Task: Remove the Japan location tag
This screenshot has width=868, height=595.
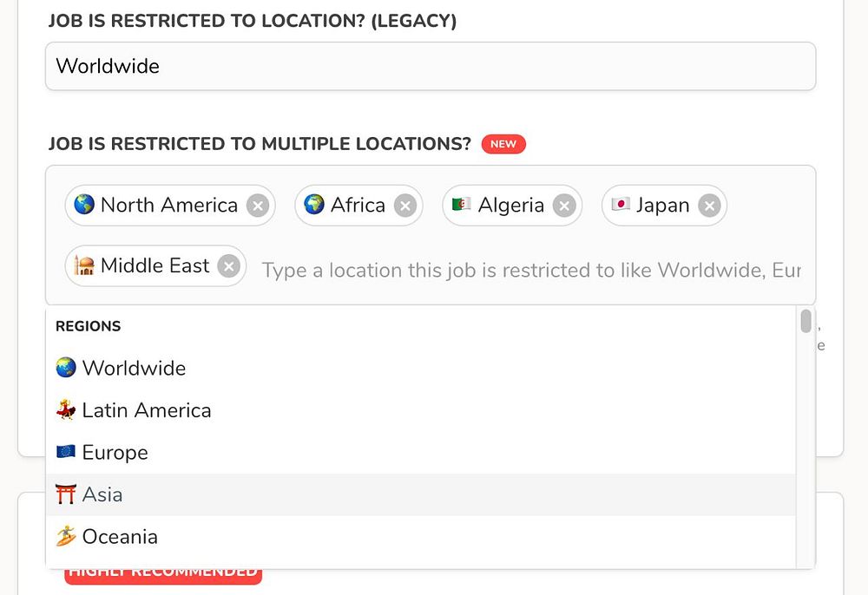Action: pyautogui.click(x=709, y=206)
